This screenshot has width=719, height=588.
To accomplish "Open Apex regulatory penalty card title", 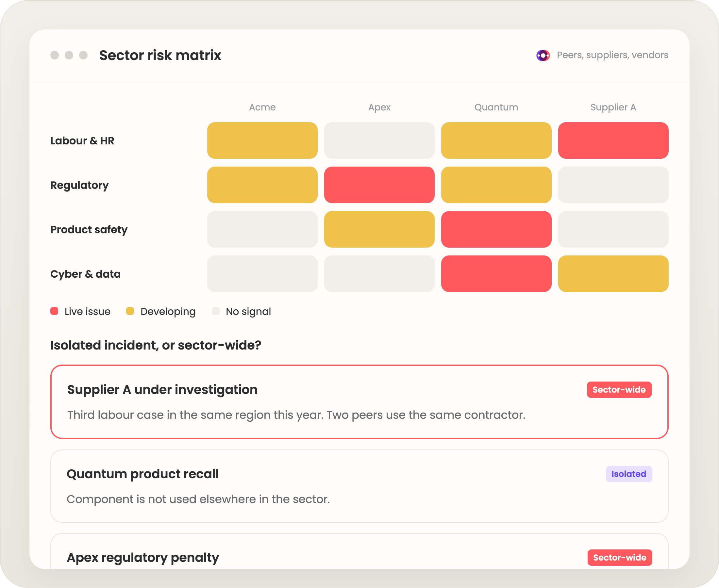I will tap(142, 558).
